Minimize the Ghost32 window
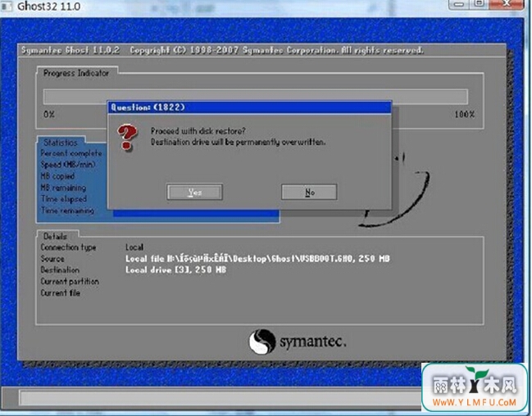Image resolution: width=532 pixels, height=416 pixels. [459, 4]
